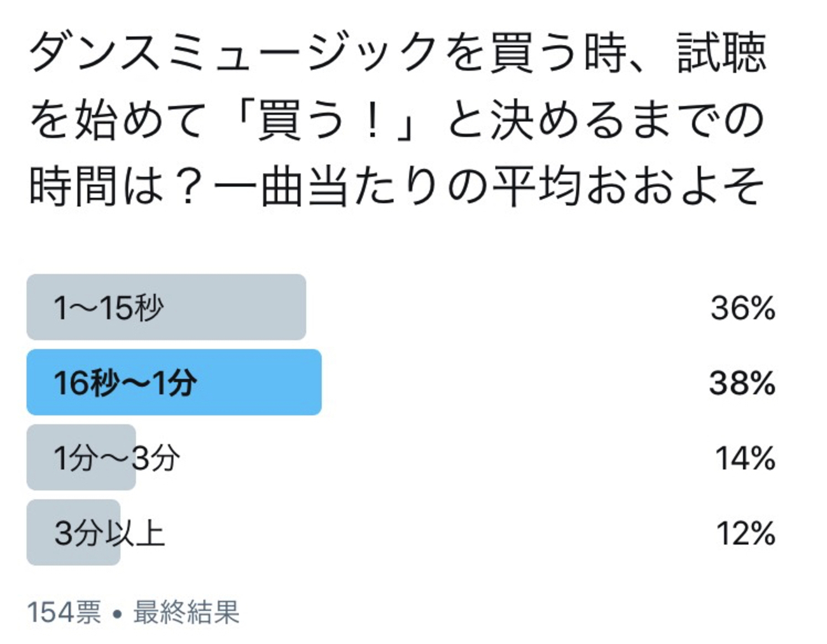Click the 14% result percentage
827x644 pixels.
[x=745, y=458]
